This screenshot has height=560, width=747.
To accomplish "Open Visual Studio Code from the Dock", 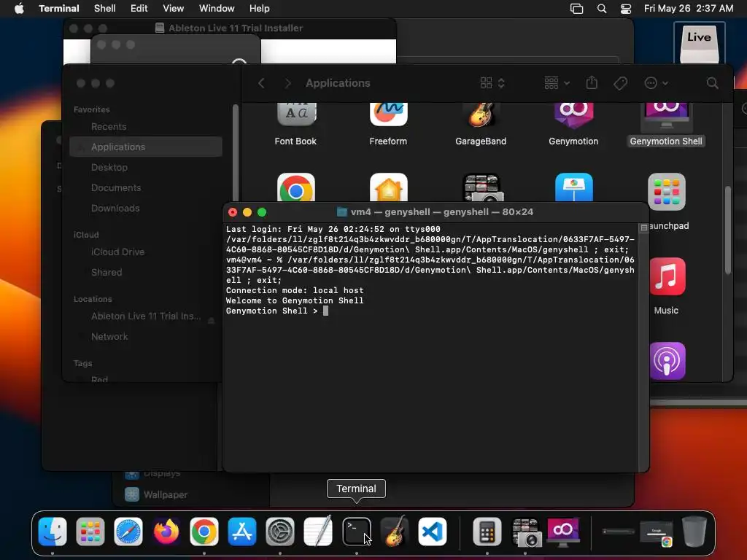I will (x=433, y=532).
